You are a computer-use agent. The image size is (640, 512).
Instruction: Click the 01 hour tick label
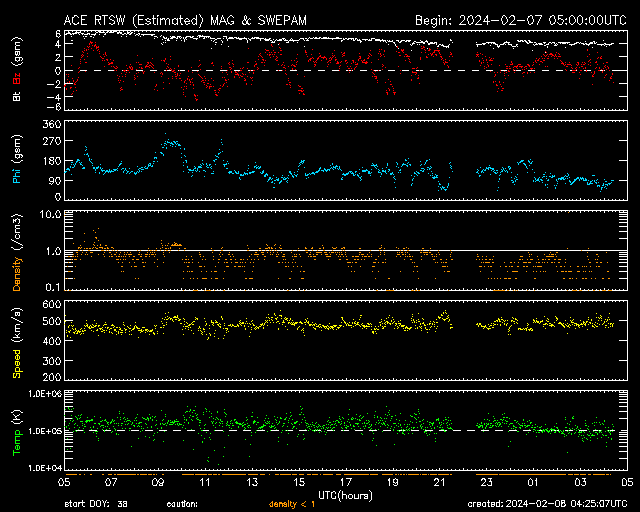coord(533,482)
